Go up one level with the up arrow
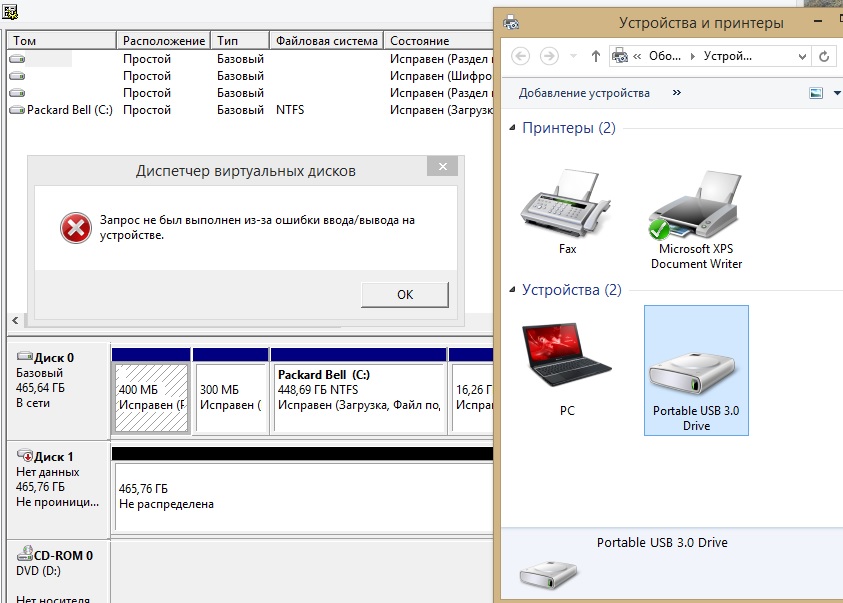Viewport: 843px width, 603px height. tap(595, 56)
